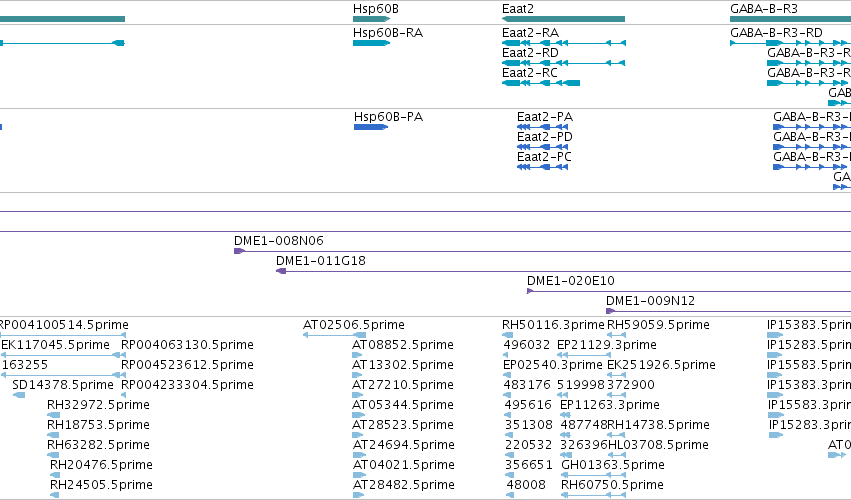851x500 pixels.
Task: Click the RH63282.5prime EST label
Action: tap(98, 445)
